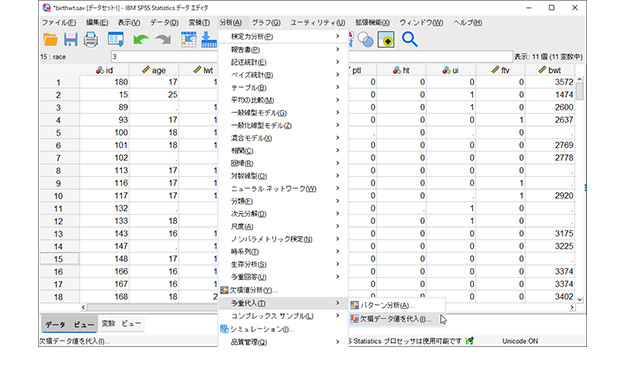Expand the コンプレックス サンプル submenu
630x380 pixels.
(x=283, y=316)
